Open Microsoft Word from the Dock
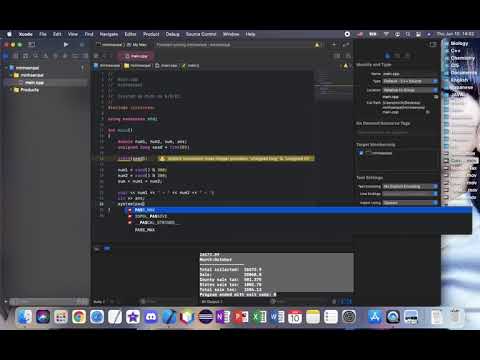Image resolution: width=480 pixels, height=360 pixels. coord(277,317)
